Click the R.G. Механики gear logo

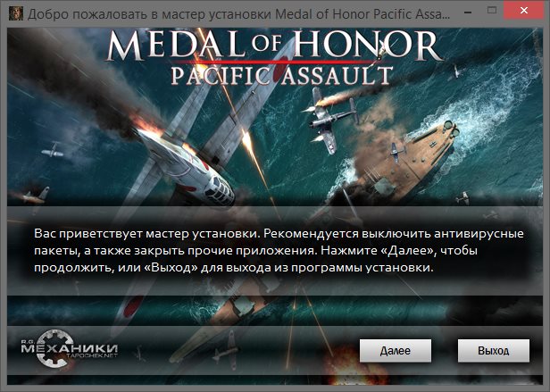click(54, 348)
